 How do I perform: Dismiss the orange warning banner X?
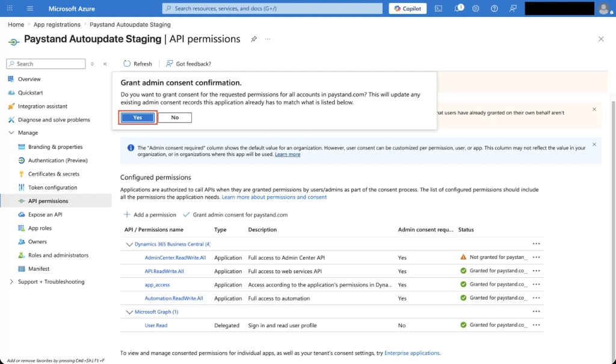(x=594, y=110)
